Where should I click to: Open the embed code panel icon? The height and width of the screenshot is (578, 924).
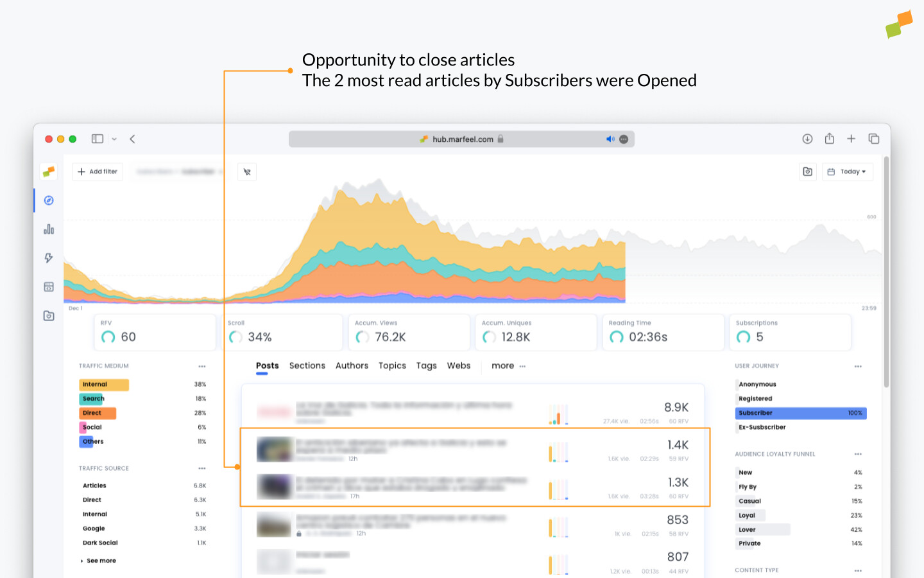pyautogui.click(x=48, y=286)
